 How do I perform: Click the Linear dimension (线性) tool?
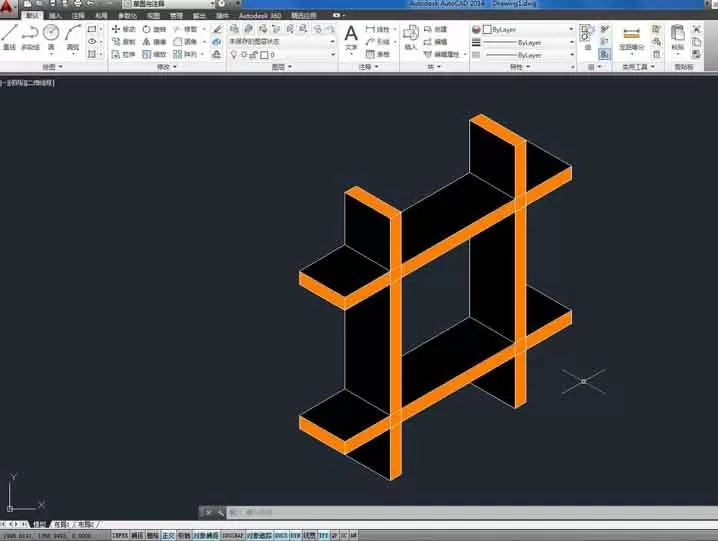(378, 29)
